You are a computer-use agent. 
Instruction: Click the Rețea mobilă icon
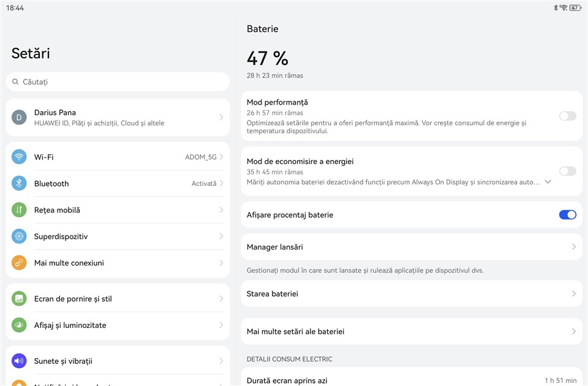[x=19, y=210]
